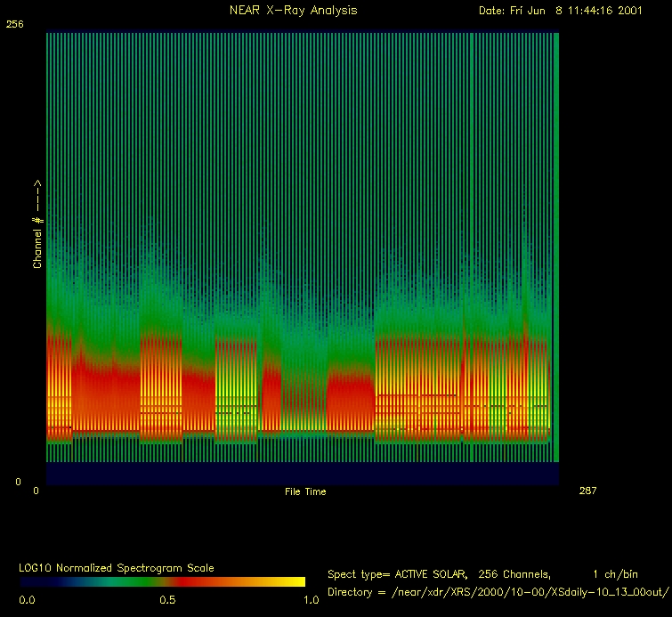The height and width of the screenshot is (617, 672).
Task: Select the date stamp in top right
Action: (560, 11)
